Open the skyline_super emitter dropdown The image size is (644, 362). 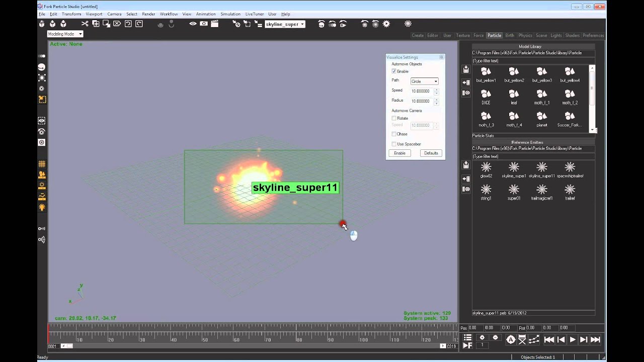pos(285,24)
